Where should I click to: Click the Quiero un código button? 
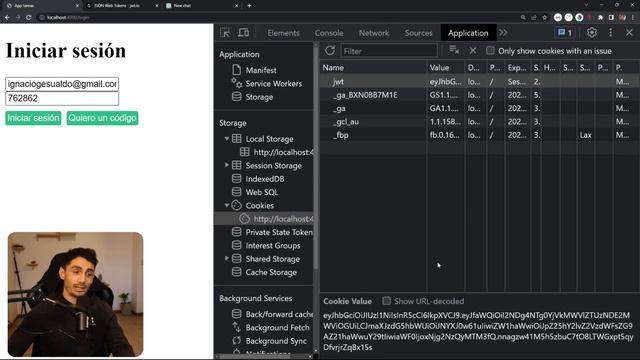(102, 118)
